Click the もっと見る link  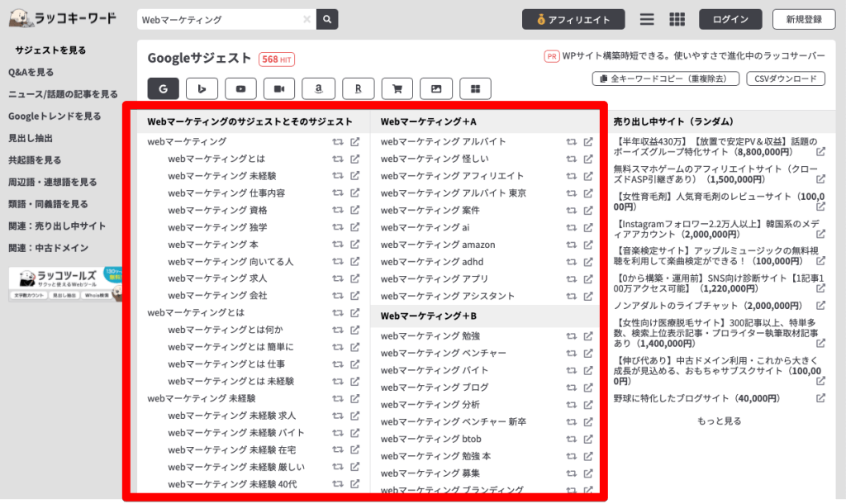coord(721,421)
